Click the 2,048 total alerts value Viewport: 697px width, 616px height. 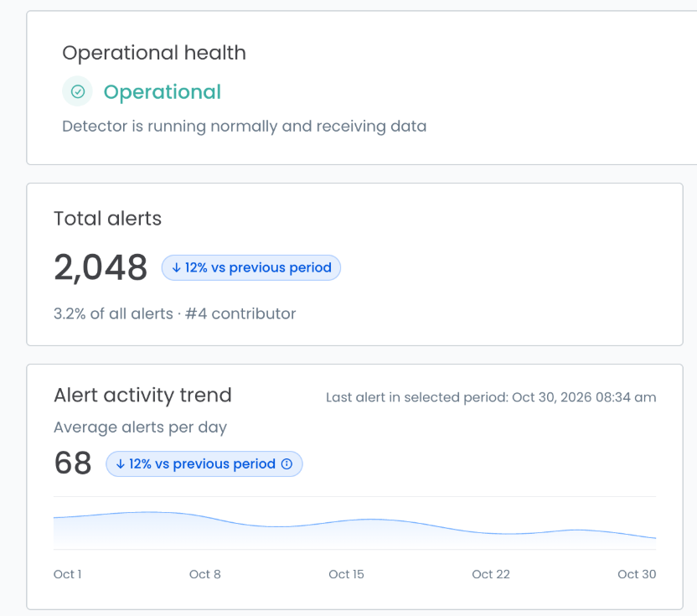[x=101, y=267]
